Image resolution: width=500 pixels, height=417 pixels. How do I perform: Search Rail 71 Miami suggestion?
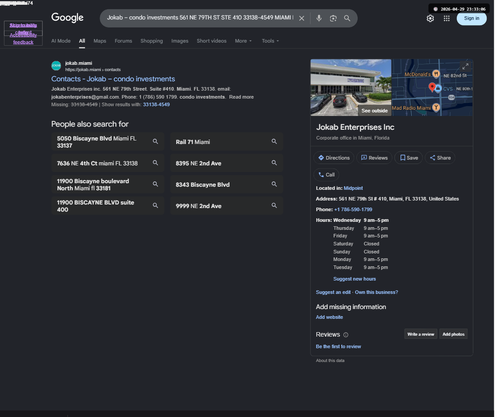[x=226, y=142]
